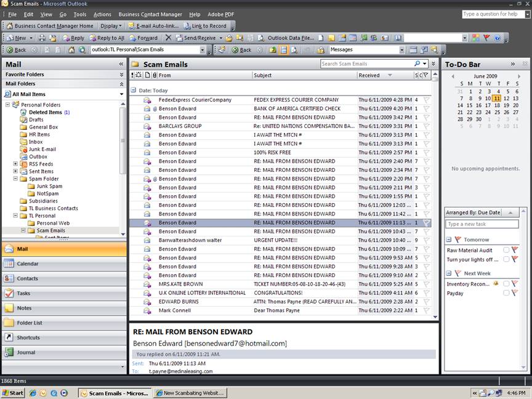Tick the Inventory Recon task checkbox
This screenshot has width=532, height=399.
click(506, 284)
